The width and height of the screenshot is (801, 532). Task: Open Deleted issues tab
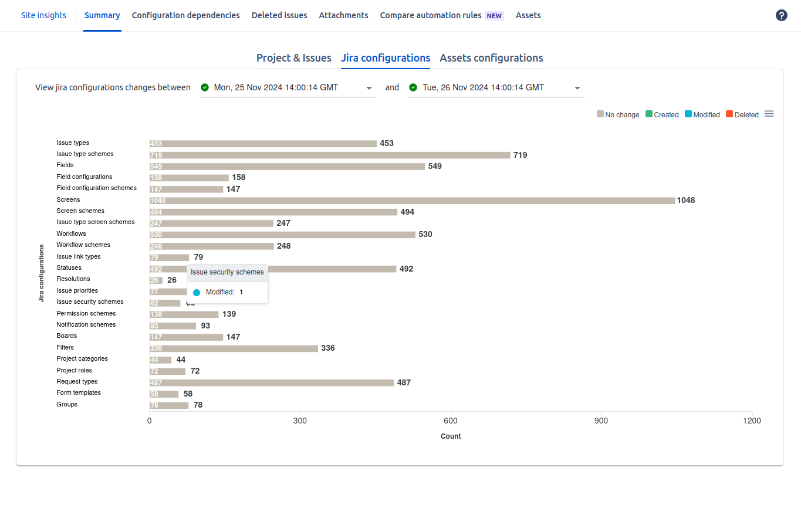click(279, 15)
